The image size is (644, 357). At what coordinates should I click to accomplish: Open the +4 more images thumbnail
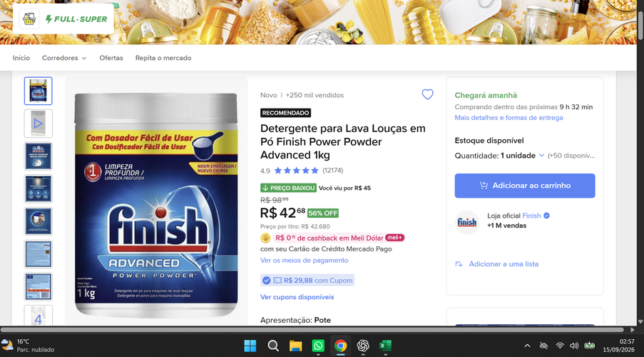[39, 316]
